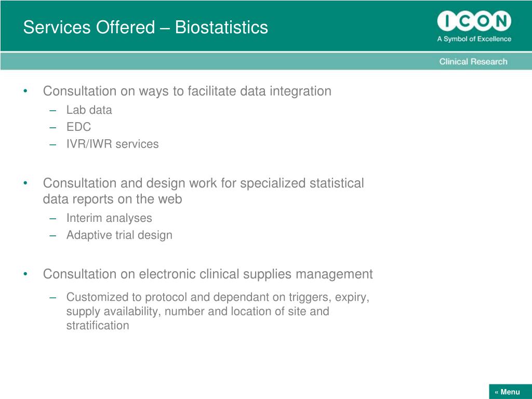Click the specialized statistical data reports heading
The height and width of the screenshot is (399, 532).
coord(203,191)
